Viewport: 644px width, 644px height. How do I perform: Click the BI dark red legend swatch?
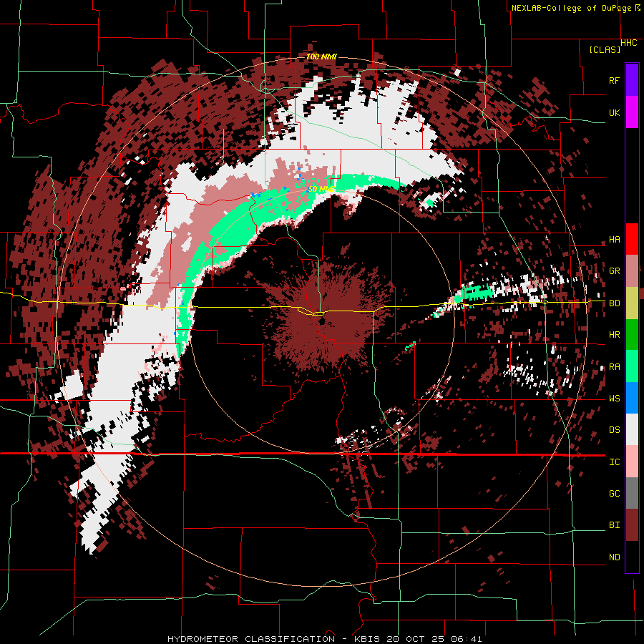click(x=632, y=525)
